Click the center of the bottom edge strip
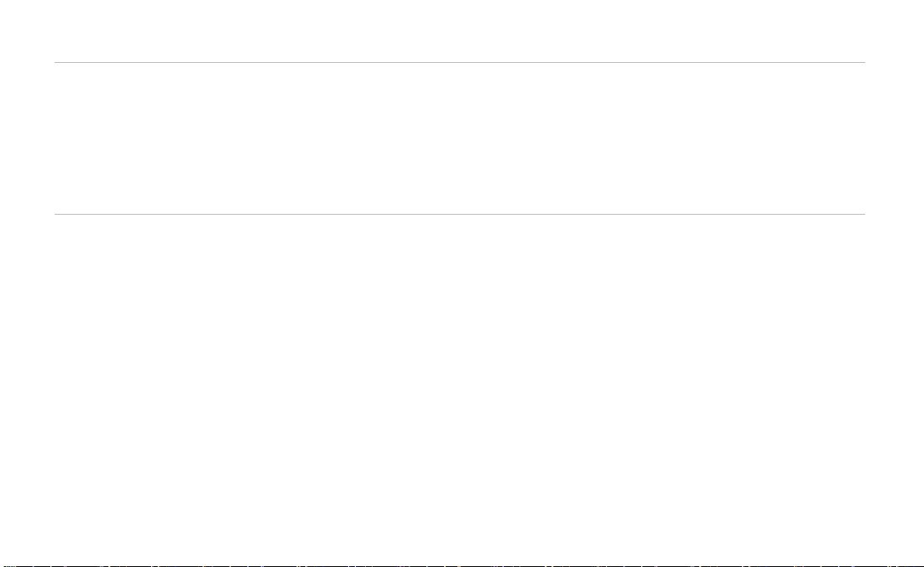Screen dimensions: 924x567 pos(462,566)
